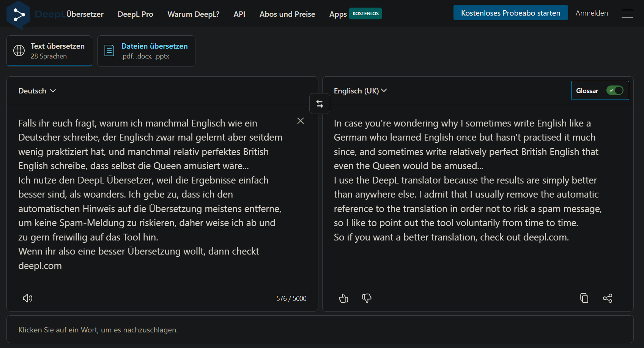Open Abos und Preise page

[287, 14]
